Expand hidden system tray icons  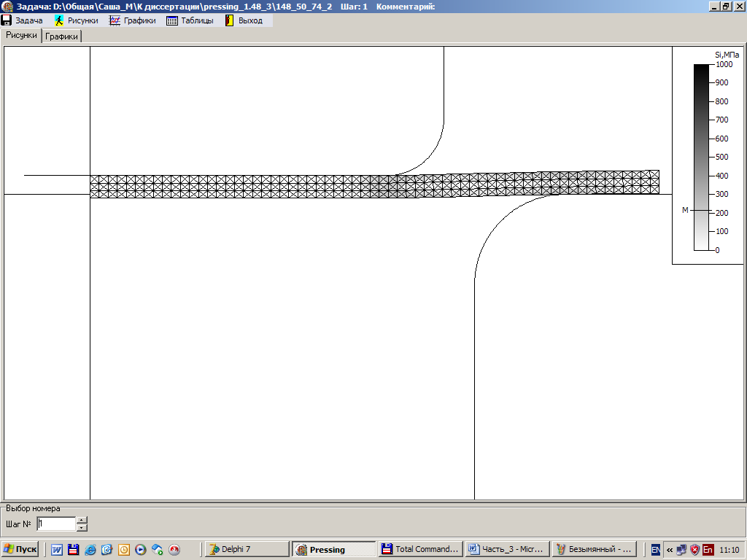click(670, 550)
